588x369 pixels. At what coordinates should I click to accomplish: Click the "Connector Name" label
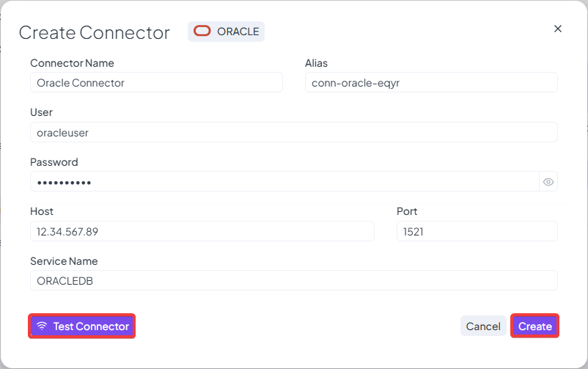[x=72, y=63]
